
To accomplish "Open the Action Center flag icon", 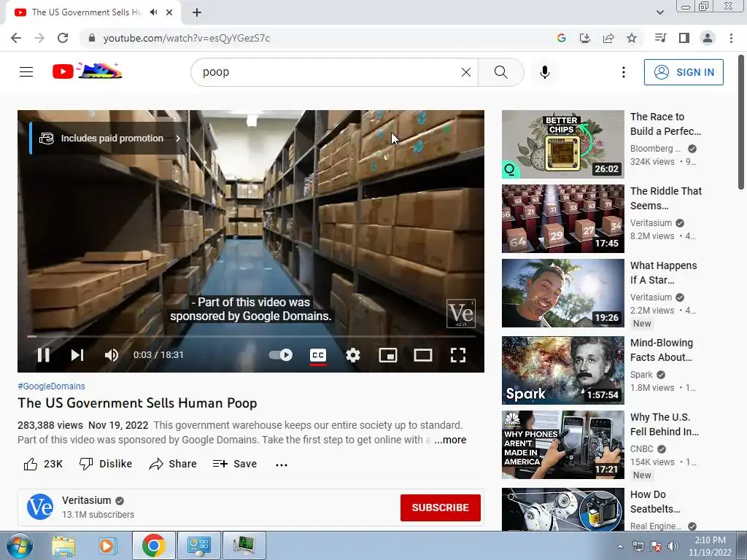I will pyautogui.click(x=656, y=546).
